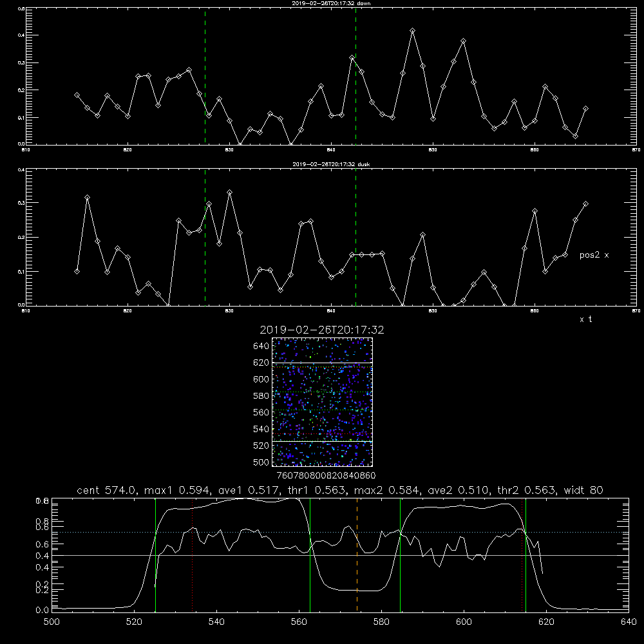Click the highest diamond point in the dawn plot
The image size is (644, 644).
412,31
